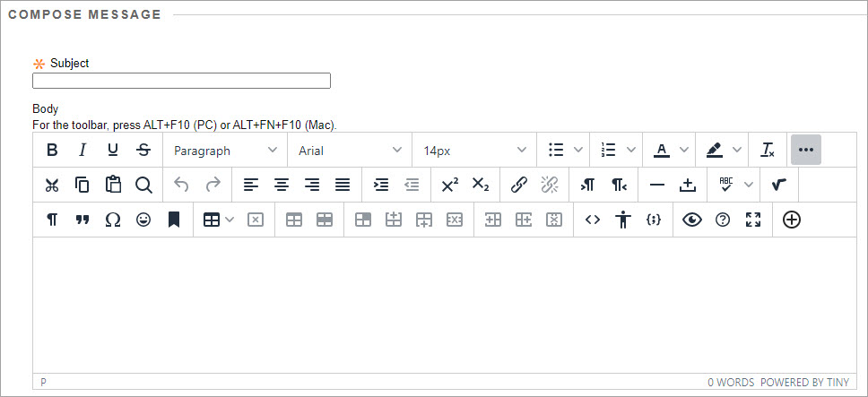868x397 pixels.
Task: Open the Arial font family dropdown
Action: click(350, 151)
